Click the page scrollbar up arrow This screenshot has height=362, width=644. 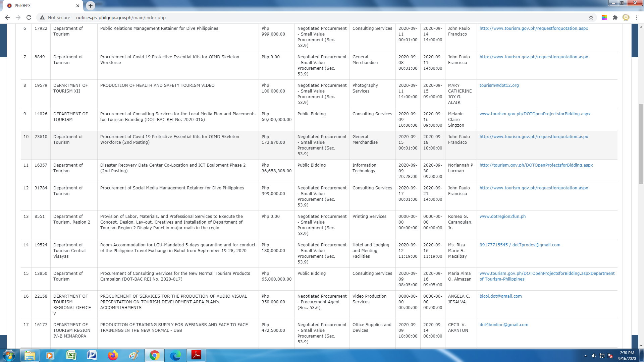click(x=641, y=27)
